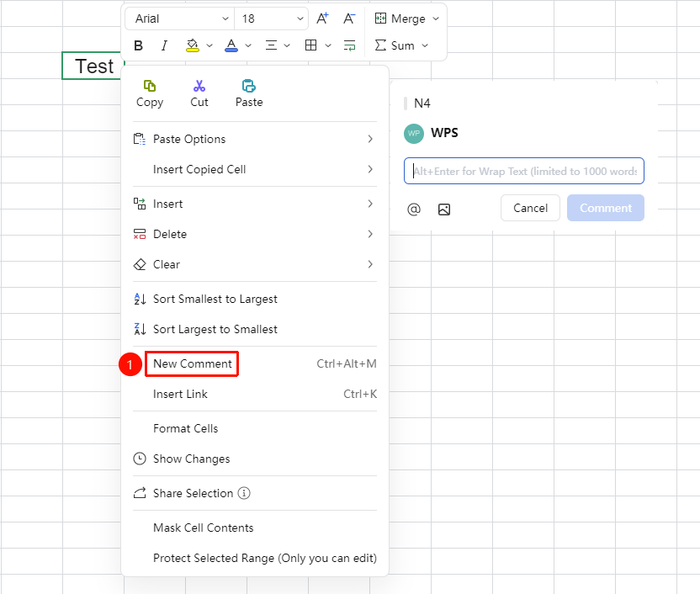The image size is (700, 594).
Task: Click the info icon beside Share Selection
Action: click(x=244, y=493)
